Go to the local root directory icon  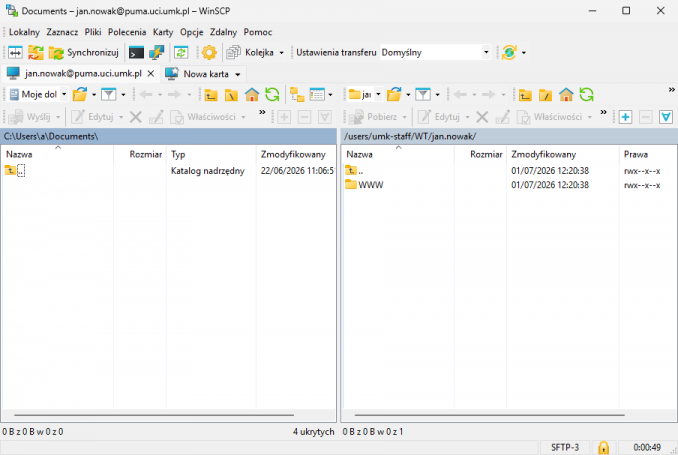point(231,94)
